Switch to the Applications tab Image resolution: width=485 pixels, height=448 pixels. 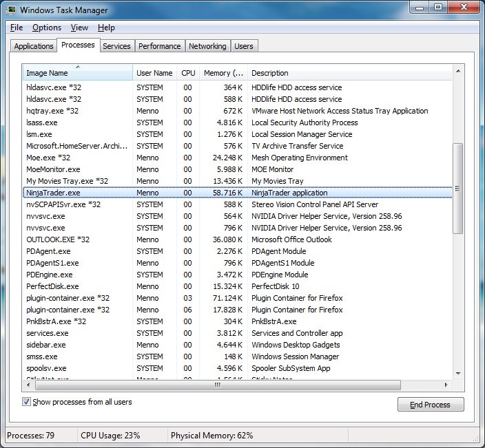[x=33, y=46]
